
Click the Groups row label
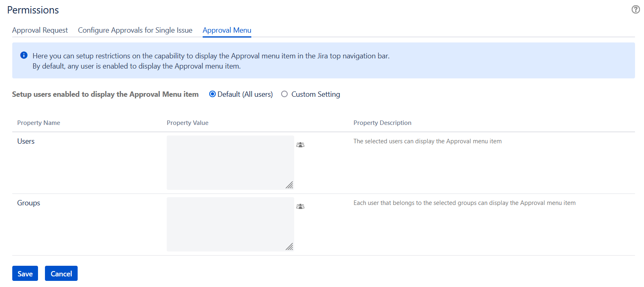pyautogui.click(x=29, y=203)
